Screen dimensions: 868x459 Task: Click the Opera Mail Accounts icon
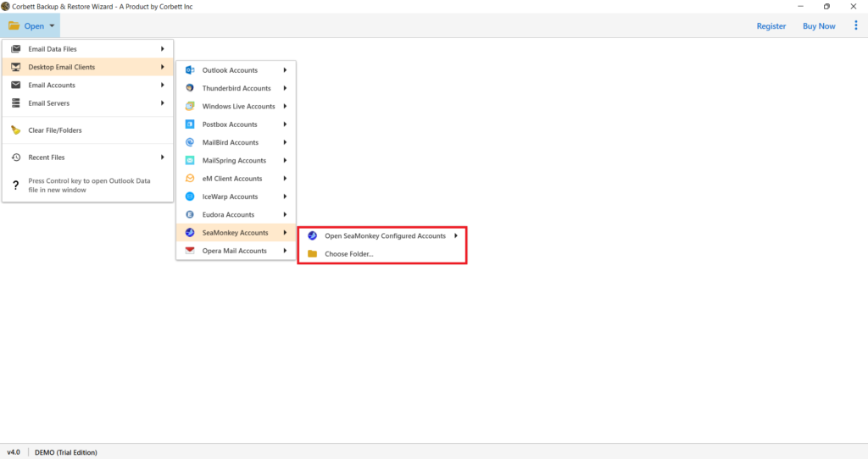(x=190, y=251)
